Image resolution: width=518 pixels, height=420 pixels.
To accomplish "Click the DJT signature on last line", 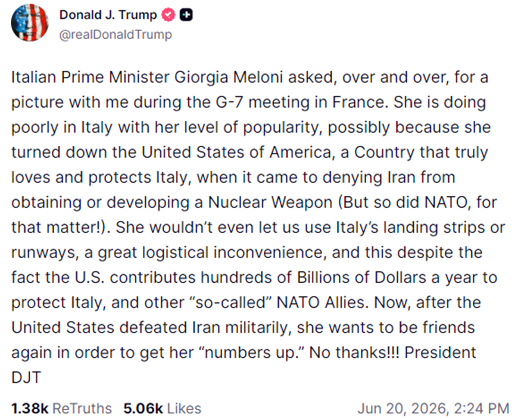I will pos(26,378).
